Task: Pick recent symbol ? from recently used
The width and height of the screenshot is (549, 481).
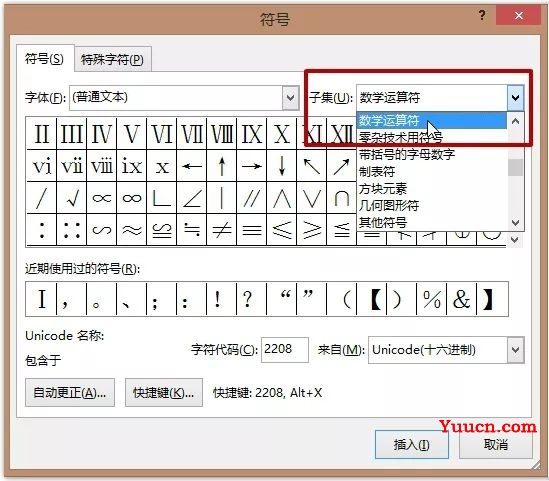Action: (x=252, y=299)
